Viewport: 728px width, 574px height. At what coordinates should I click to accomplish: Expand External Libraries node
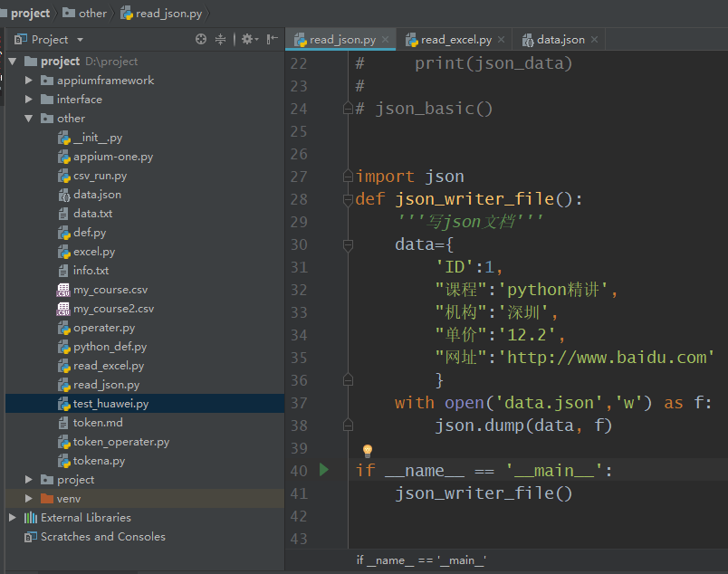tap(12, 518)
